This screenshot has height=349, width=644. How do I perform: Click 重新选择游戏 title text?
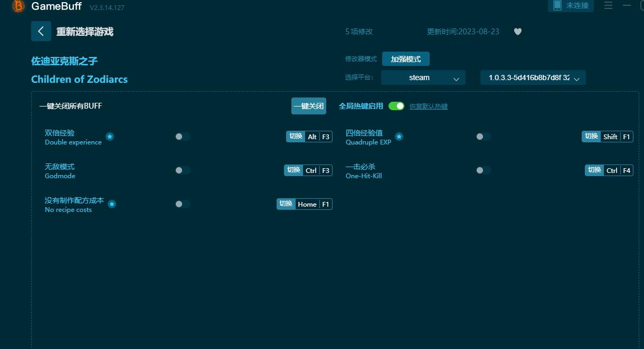[85, 32]
